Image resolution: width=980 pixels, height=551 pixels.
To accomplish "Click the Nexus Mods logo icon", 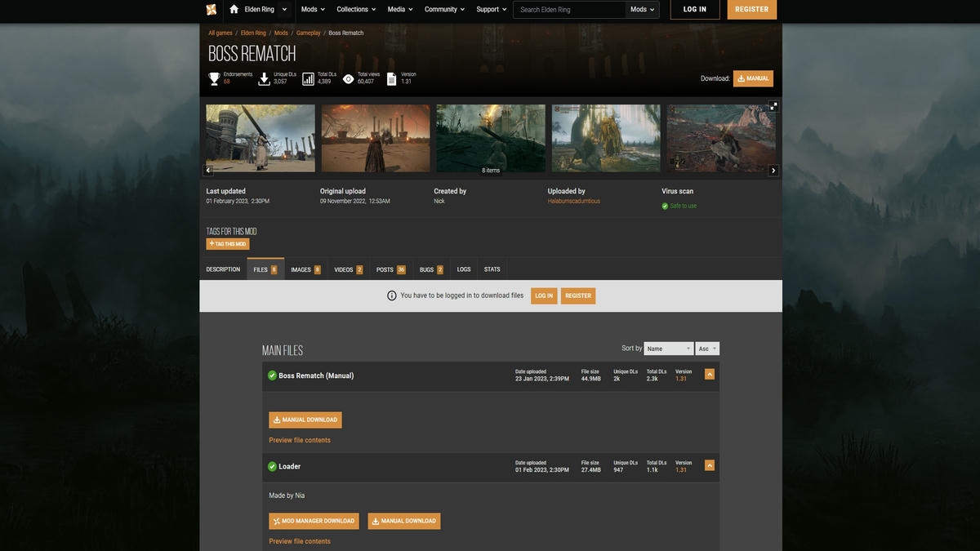I will (x=212, y=10).
